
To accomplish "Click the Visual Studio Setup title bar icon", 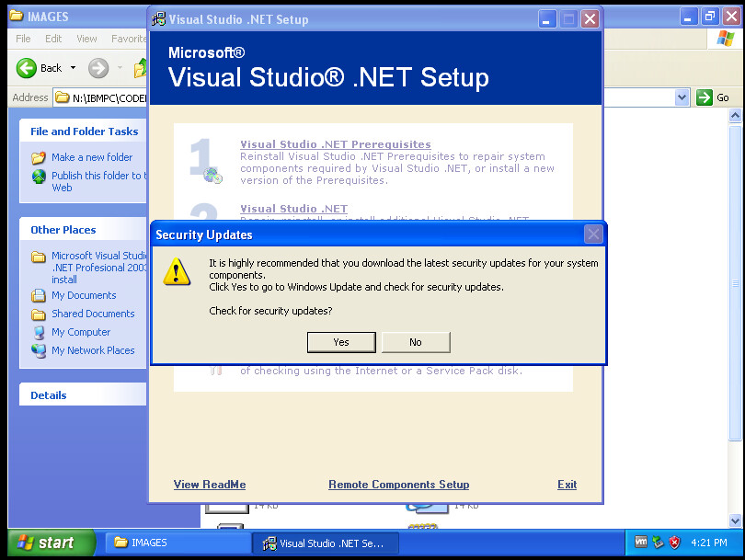I will pos(159,19).
